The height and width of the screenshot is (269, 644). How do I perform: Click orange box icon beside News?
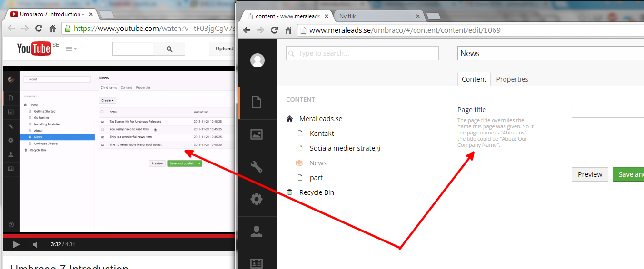click(299, 163)
